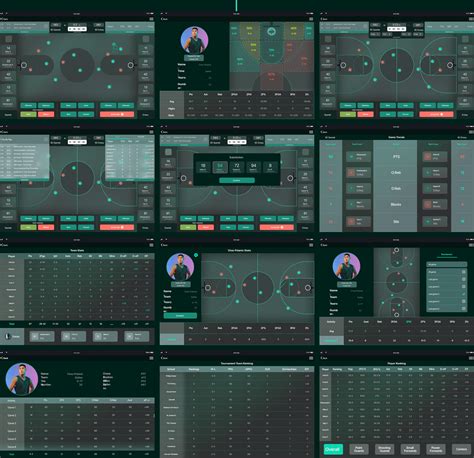Check the last game checkbox in list
Viewport: 474px width, 458px height.
464,309
